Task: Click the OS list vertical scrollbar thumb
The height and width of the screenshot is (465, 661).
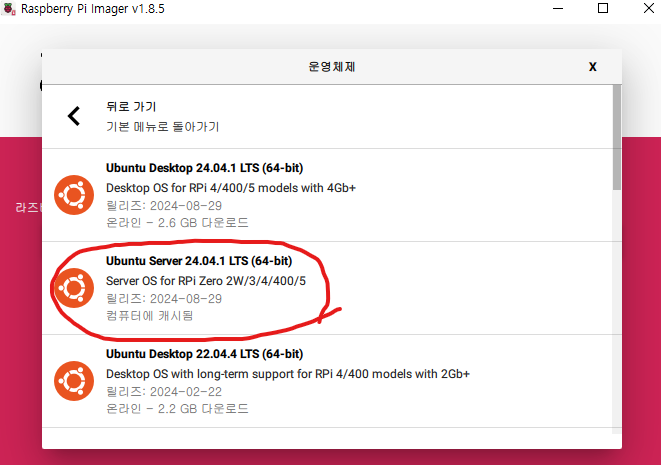Action: [617, 137]
